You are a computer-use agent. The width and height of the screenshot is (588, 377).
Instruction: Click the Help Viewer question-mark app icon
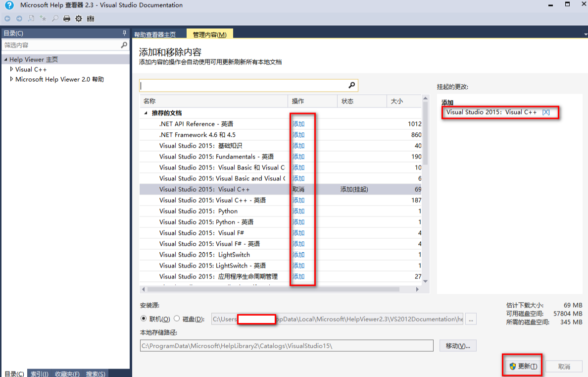point(9,5)
